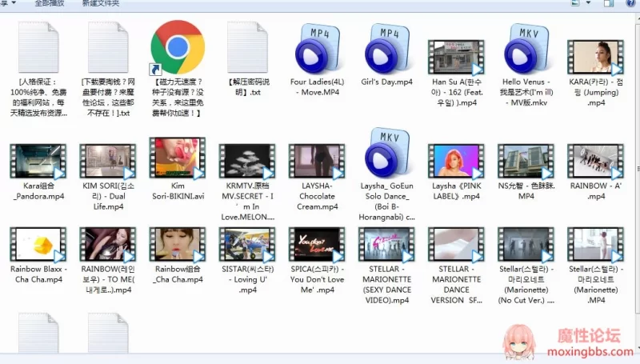Image resolution: width=640 pixels, height=364 pixels.
Task: Click the Rainbow组合_Cha Cha.mp4 thumbnail
Action: [178, 245]
